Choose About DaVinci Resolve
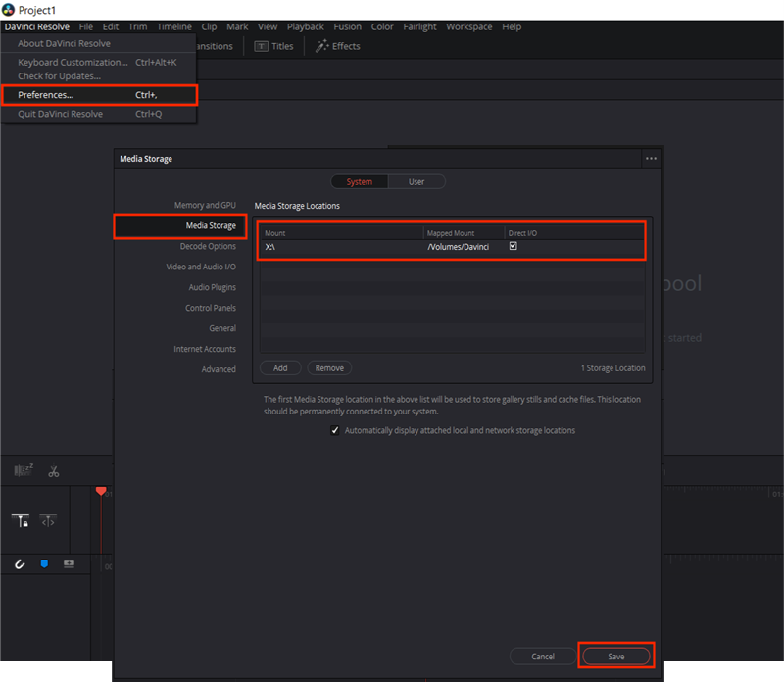 click(x=99, y=43)
